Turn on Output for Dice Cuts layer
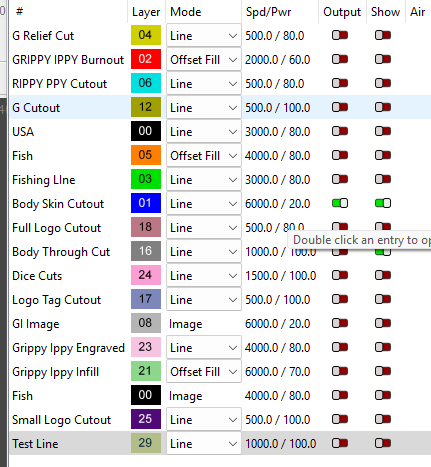 tap(340, 275)
